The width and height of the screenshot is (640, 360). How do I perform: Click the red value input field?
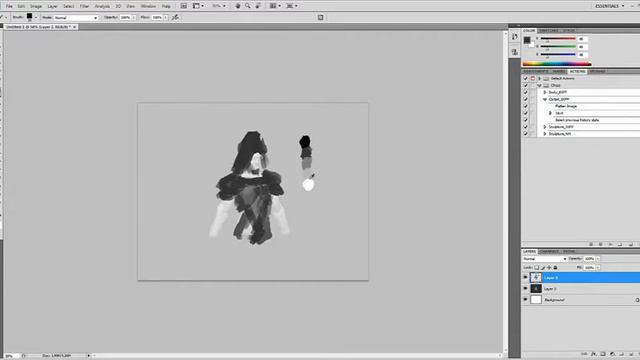pyautogui.click(x=582, y=39)
